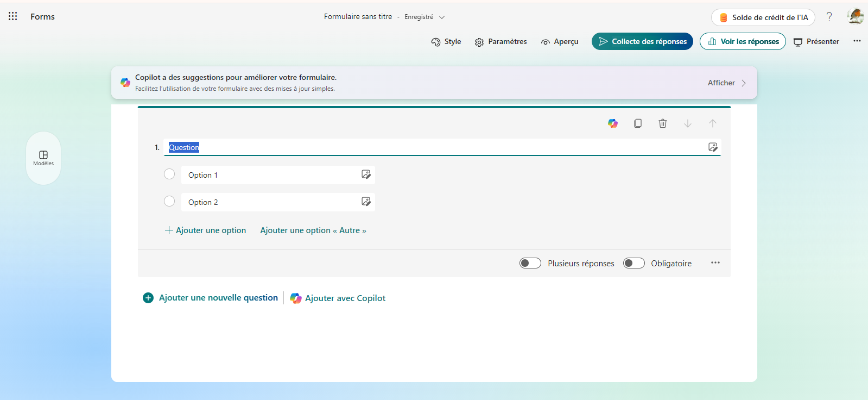
Task: Select the Option 1 radio button
Action: [169, 174]
